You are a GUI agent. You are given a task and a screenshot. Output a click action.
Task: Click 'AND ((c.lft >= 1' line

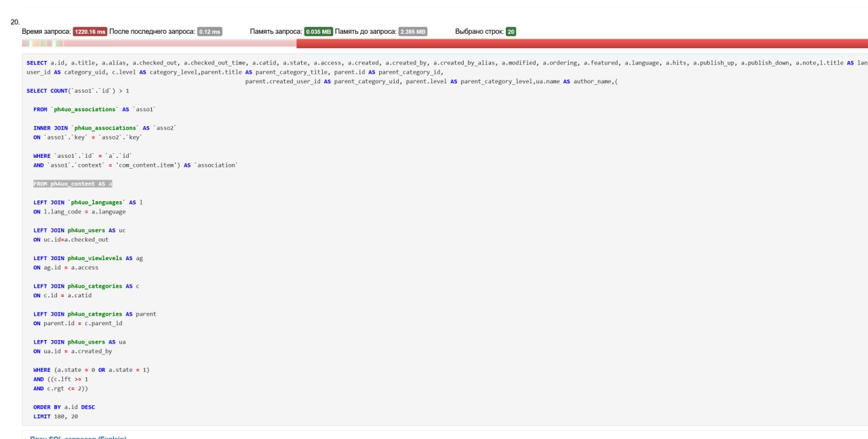(61, 379)
